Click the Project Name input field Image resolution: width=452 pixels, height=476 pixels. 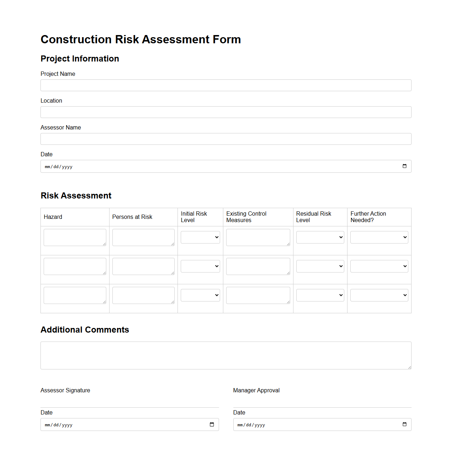pos(225,85)
